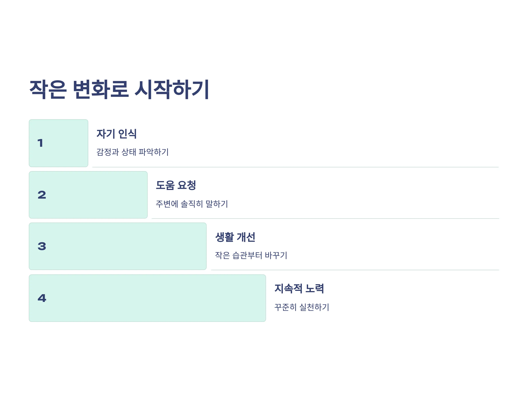The image size is (532, 399).
Task: Select the step 4 box
Action: tap(147, 298)
